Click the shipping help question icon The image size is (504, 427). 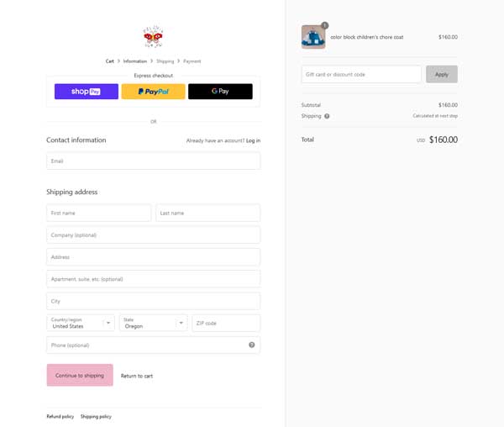click(x=327, y=116)
